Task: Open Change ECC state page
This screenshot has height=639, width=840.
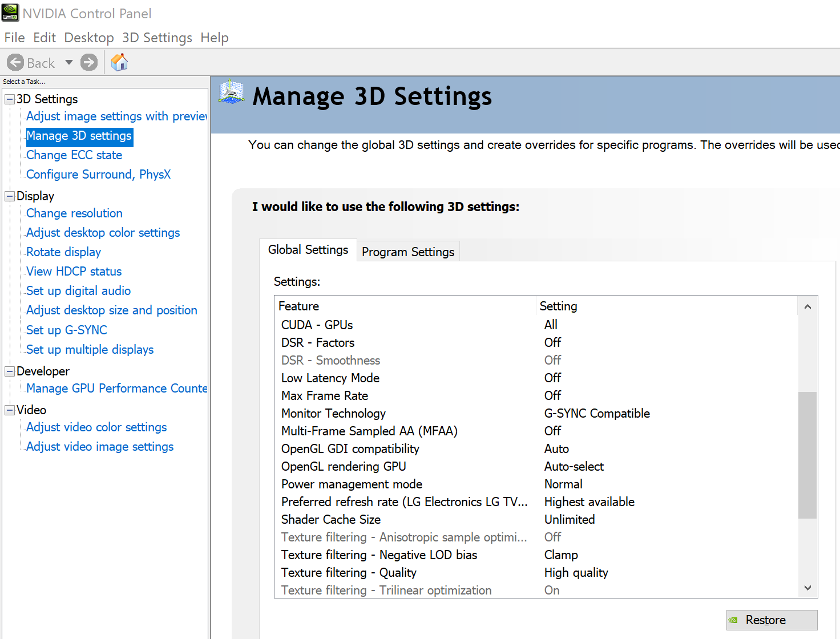Action: [74, 155]
